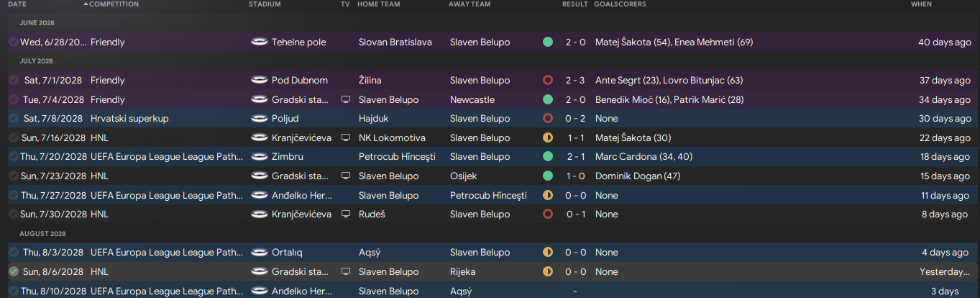This screenshot has width=980, height=298.
Task: Sort fixtures by the Date column header
Action: point(17,4)
